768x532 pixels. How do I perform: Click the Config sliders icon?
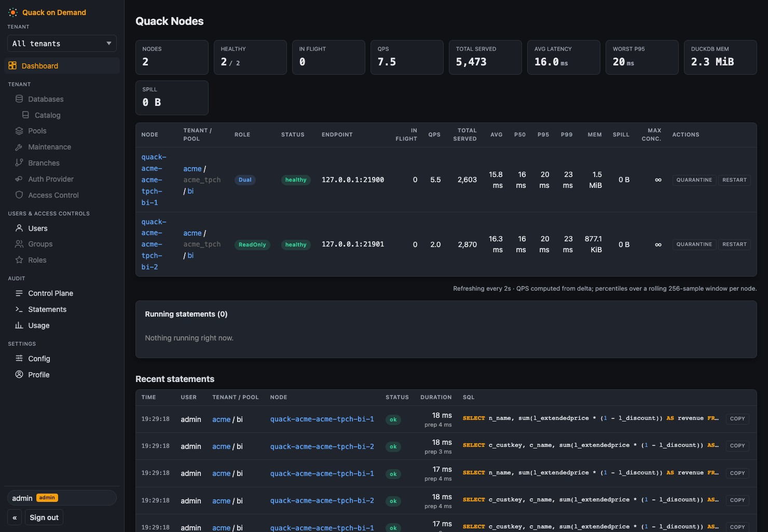tap(19, 359)
